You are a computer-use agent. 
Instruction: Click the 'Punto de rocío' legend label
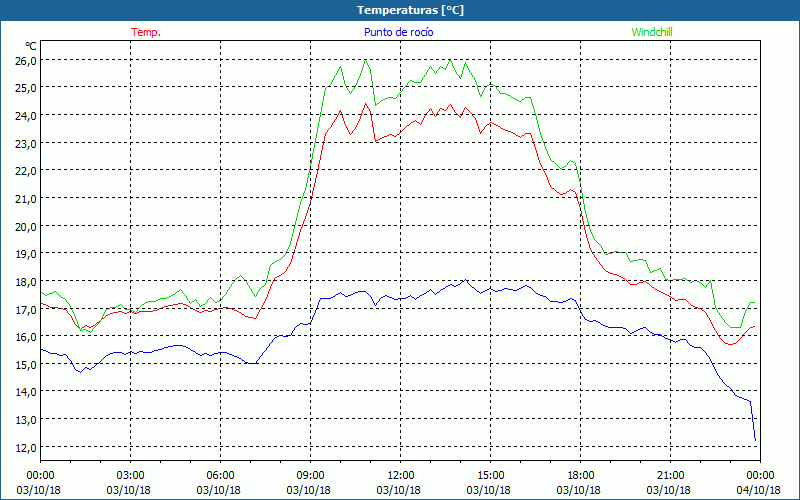tap(398, 32)
